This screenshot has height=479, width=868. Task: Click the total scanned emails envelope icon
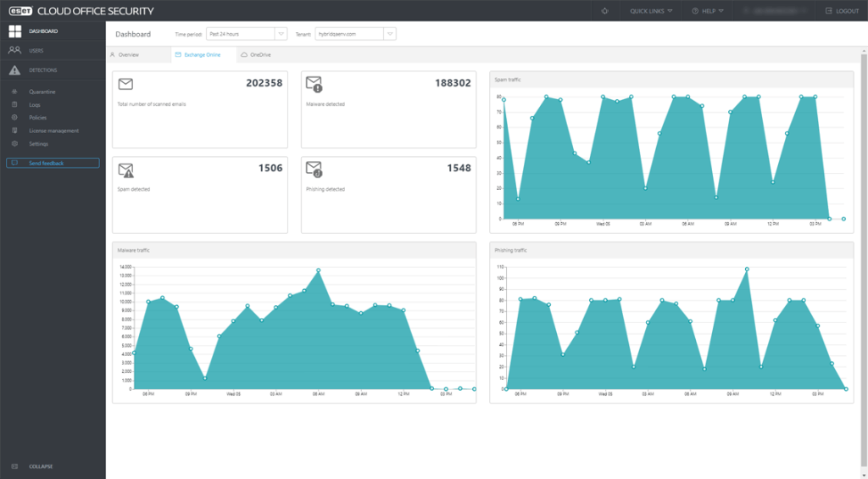tap(125, 84)
